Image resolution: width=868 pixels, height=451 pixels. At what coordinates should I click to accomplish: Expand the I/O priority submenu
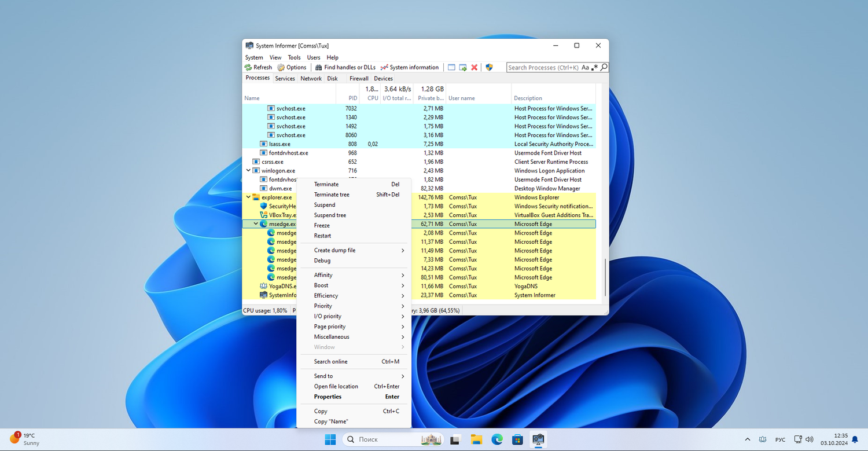coord(354,316)
